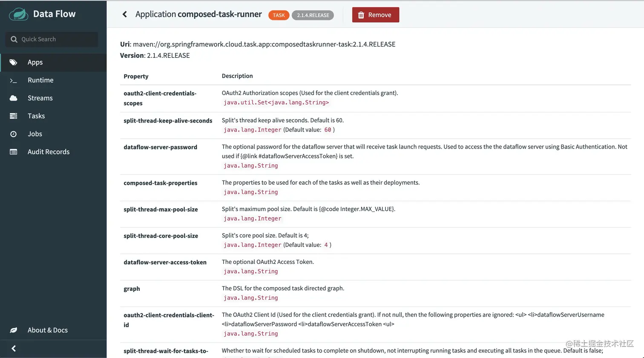Open Jobs via its clock icon
Screen dimensions: 644x358
(14, 134)
